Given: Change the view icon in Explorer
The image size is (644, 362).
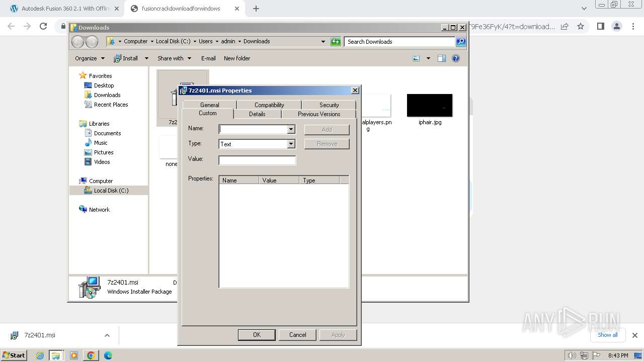Looking at the screenshot, I should pyautogui.click(x=416, y=58).
